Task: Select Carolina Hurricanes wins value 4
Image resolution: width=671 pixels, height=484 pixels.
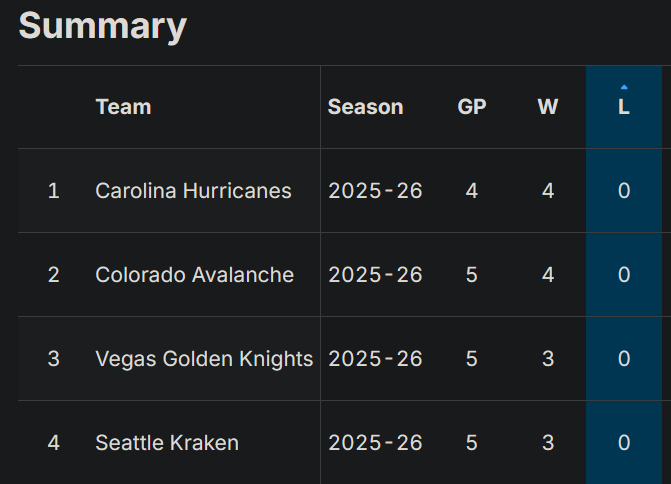Action: coord(548,190)
